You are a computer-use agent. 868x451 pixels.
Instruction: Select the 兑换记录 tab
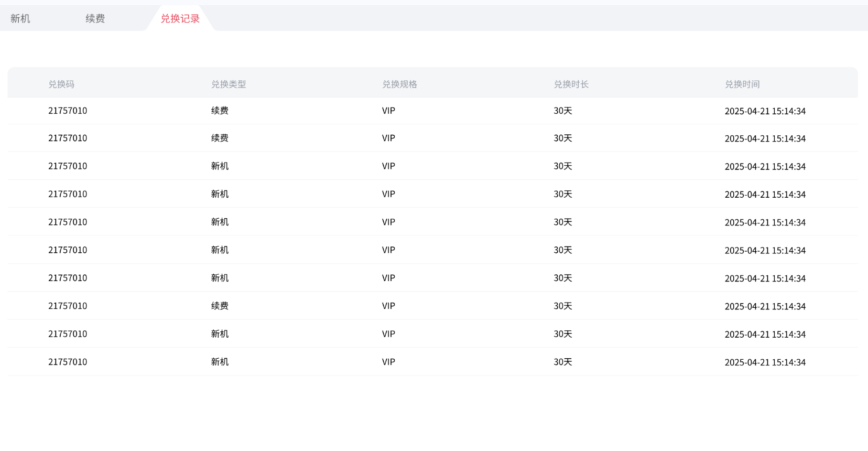(x=180, y=18)
